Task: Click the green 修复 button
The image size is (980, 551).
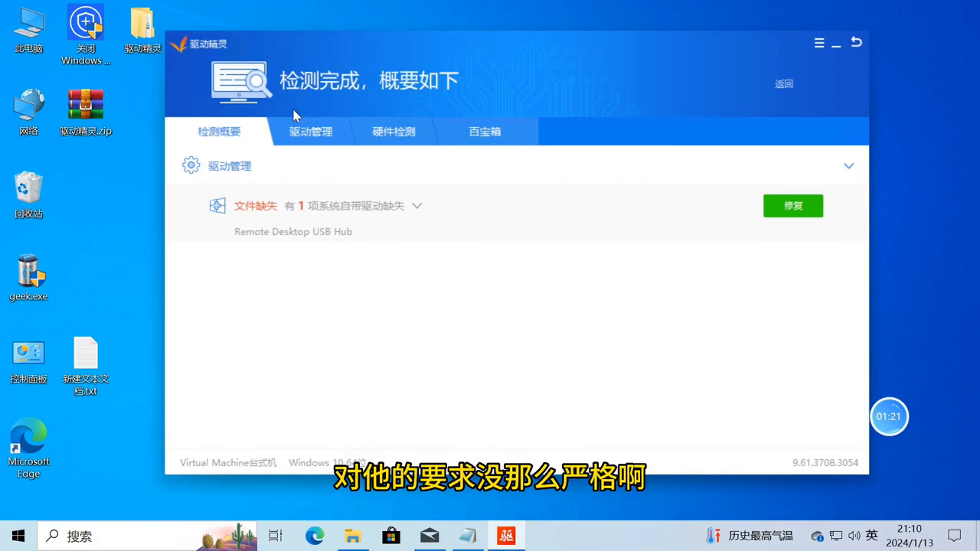Action: pyautogui.click(x=793, y=206)
